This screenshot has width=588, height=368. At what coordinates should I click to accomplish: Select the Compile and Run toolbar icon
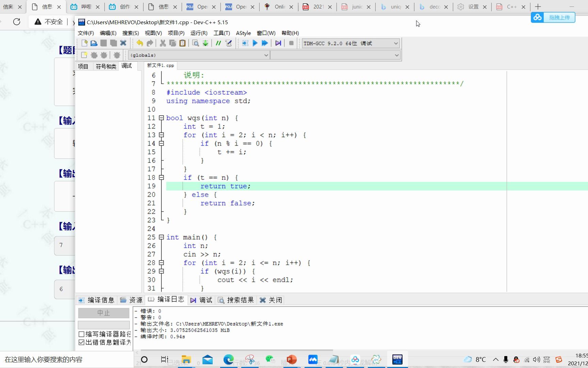point(265,43)
